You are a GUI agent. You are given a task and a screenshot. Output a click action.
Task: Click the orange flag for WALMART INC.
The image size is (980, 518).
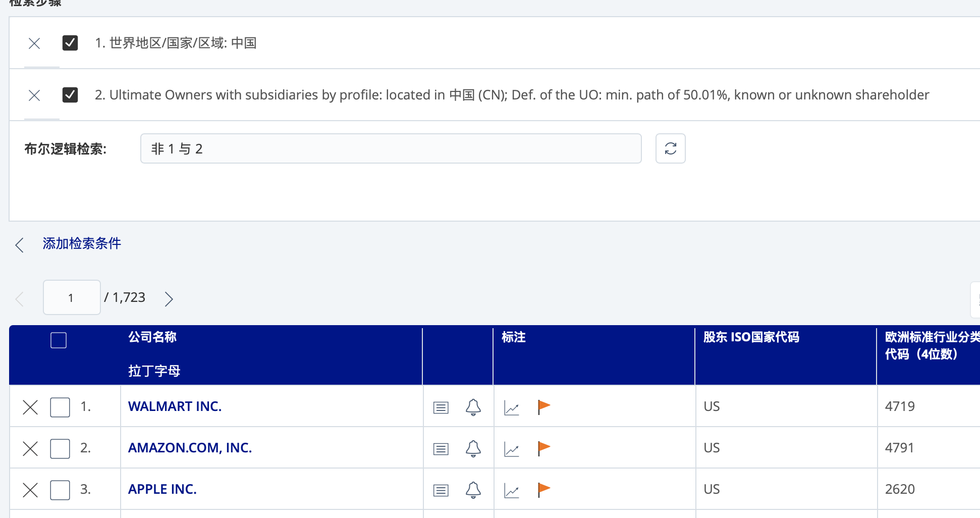click(x=543, y=407)
